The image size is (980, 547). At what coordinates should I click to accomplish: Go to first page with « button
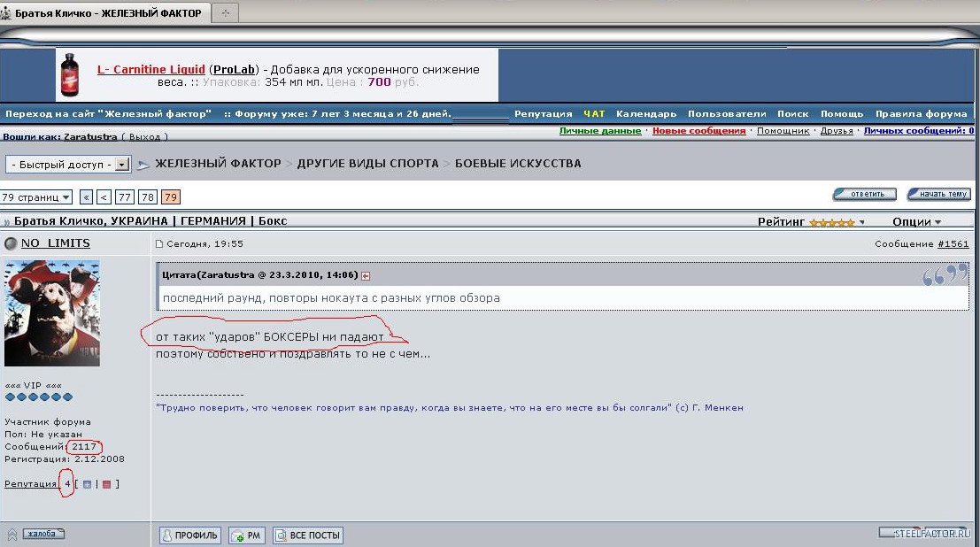tap(86, 196)
